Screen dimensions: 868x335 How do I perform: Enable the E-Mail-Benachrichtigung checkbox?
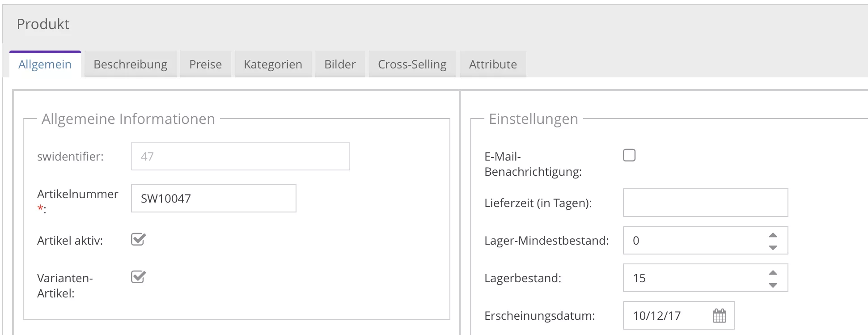point(629,155)
